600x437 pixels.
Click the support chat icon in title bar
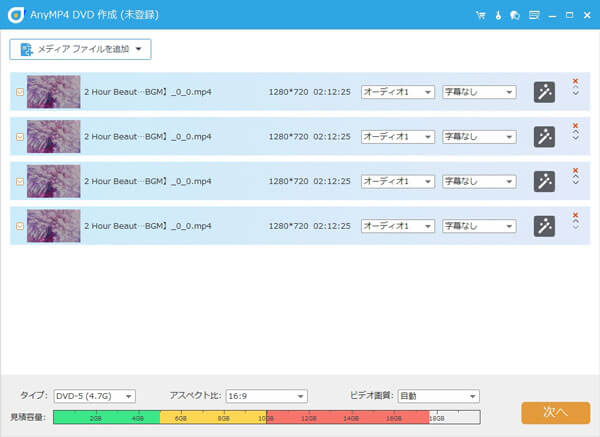(513, 15)
